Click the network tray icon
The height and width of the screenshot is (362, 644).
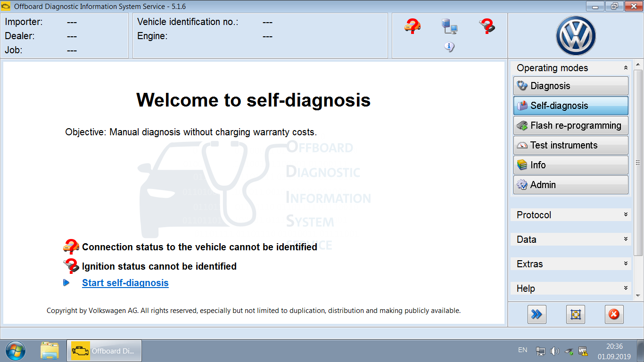(x=541, y=351)
